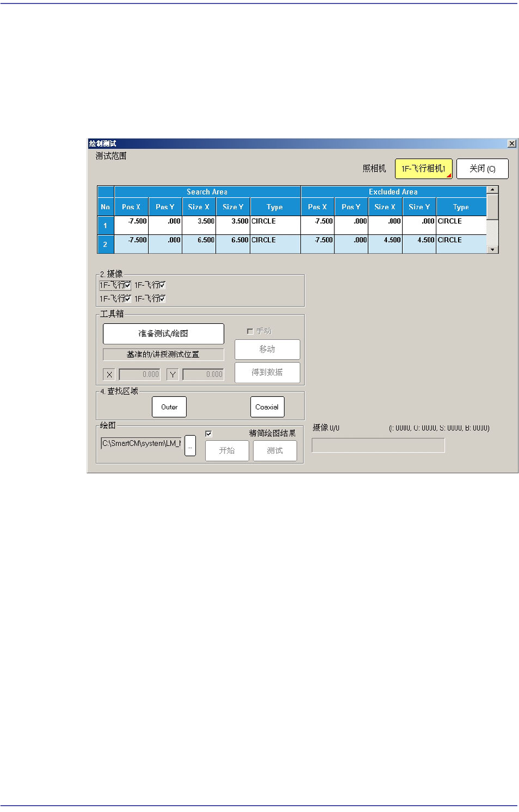This screenshot has height=812, width=519.
Task: Click Search Area Pos Y cell in row 1
Action: click(165, 225)
